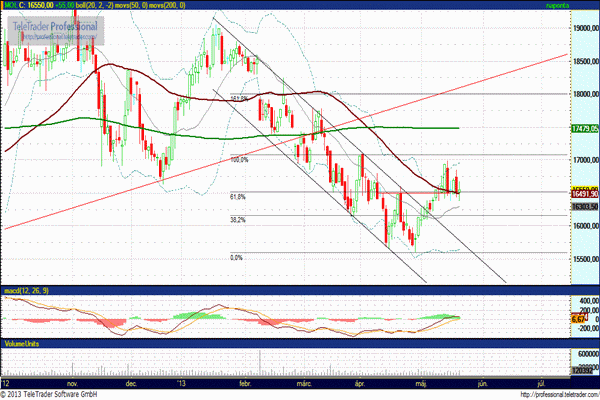Click the VolumeUnits panel header
600x400 pixels.
(x=21, y=344)
